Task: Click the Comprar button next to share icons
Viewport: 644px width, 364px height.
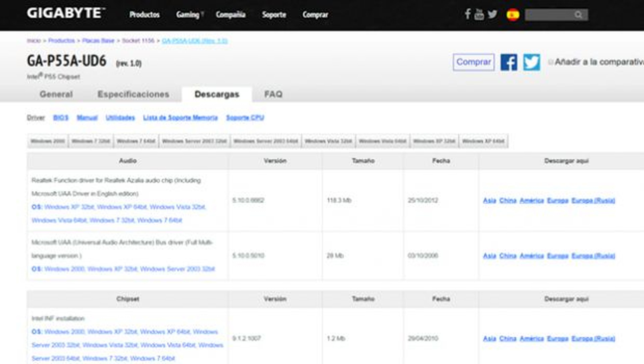Action: 473,62
